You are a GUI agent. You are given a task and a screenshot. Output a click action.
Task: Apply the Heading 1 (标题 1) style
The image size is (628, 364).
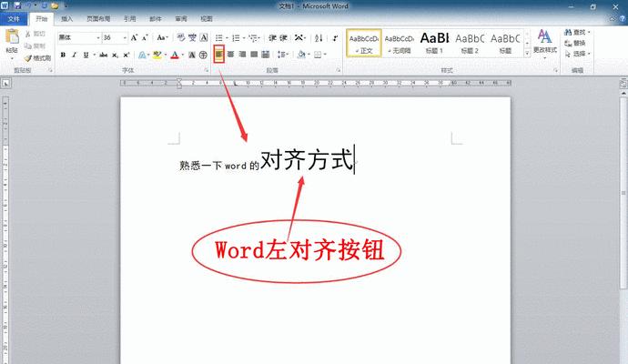(x=434, y=43)
